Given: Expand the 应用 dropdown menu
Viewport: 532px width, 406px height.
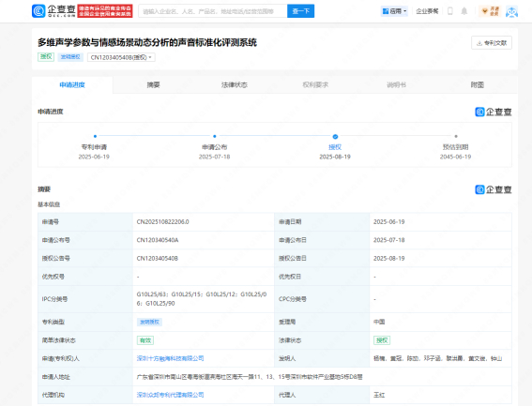Looking at the screenshot, I should (x=394, y=11).
